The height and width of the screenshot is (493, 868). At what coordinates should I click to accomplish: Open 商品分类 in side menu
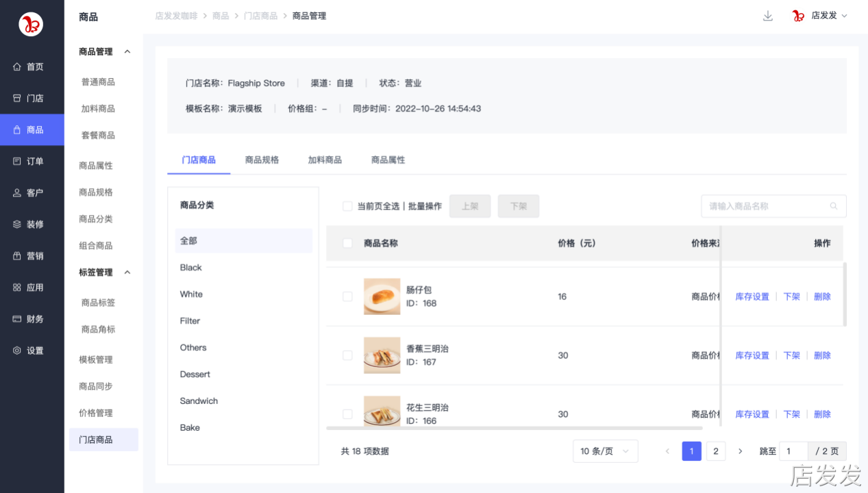click(96, 218)
